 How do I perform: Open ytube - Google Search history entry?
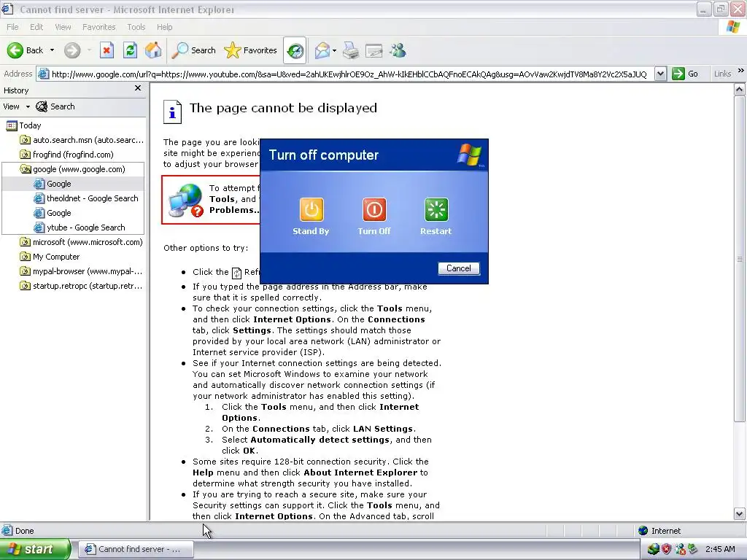point(80,227)
